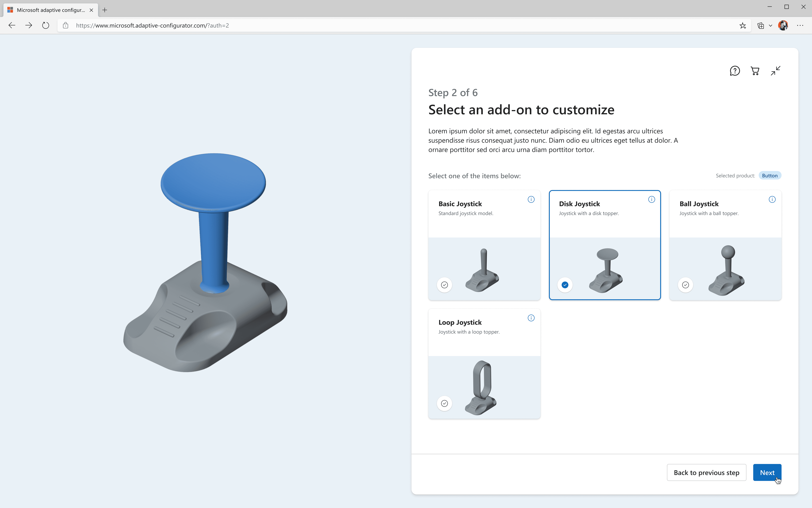This screenshot has width=812, height=508.
Task: Open the shopping cart
Action: click(755, 71)
